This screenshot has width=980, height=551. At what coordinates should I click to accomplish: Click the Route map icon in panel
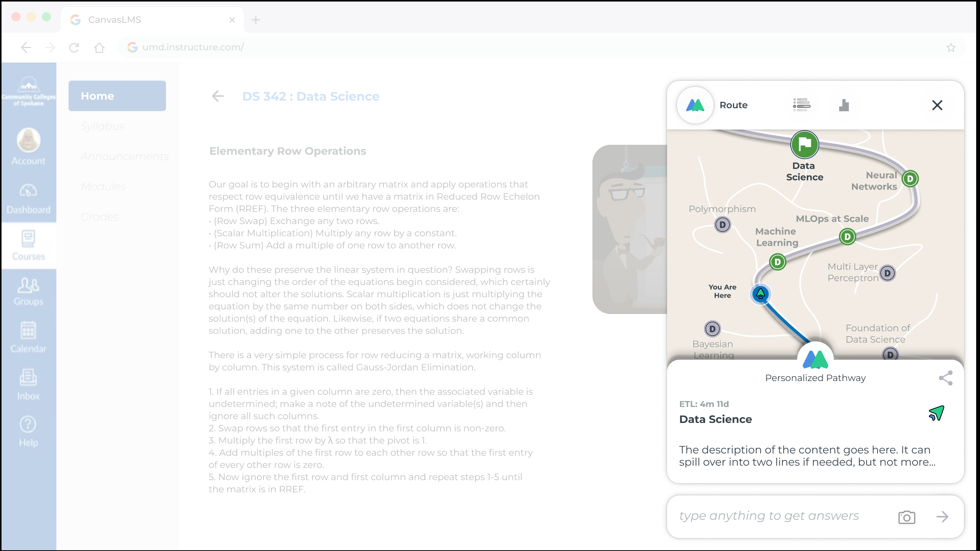[x=695, y=105]
